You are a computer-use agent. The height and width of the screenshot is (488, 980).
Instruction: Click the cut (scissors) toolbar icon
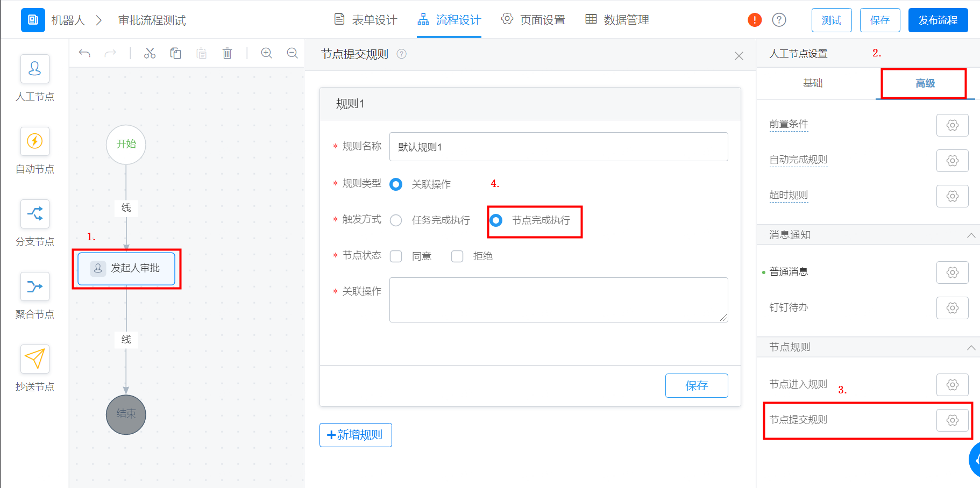pyautogui.click(x=150, y=53)
